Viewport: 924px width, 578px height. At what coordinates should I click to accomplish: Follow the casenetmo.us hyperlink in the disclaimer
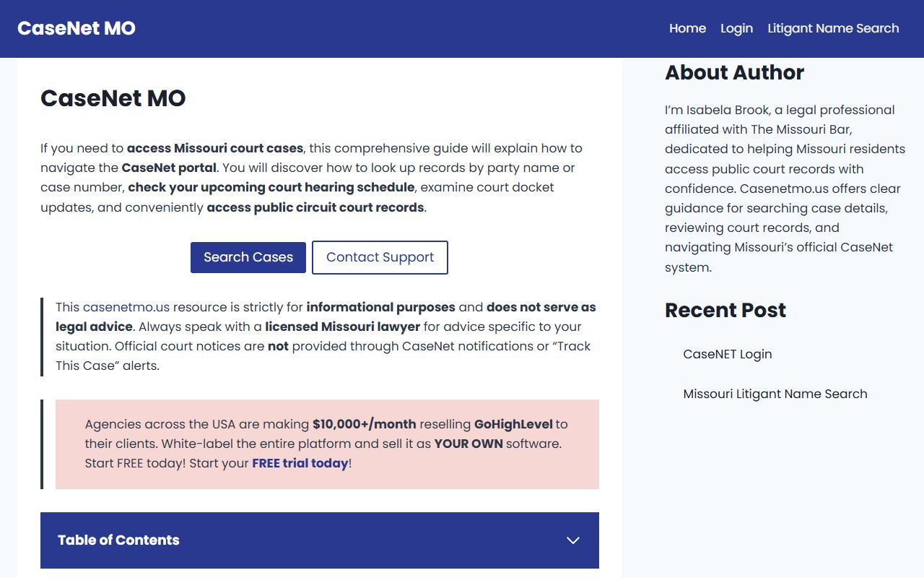coord(126,307)
